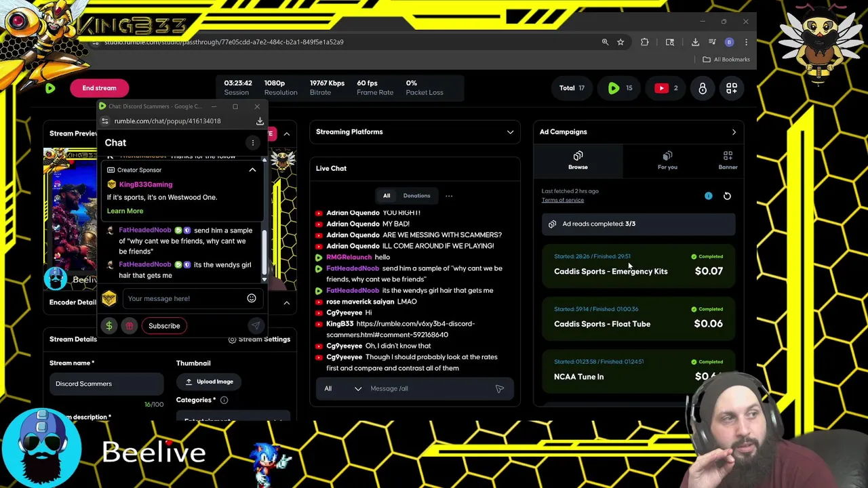Open the browser profile avatar
Image resolution: width=868 pixels, height=488 pixels.
(729, 42)
